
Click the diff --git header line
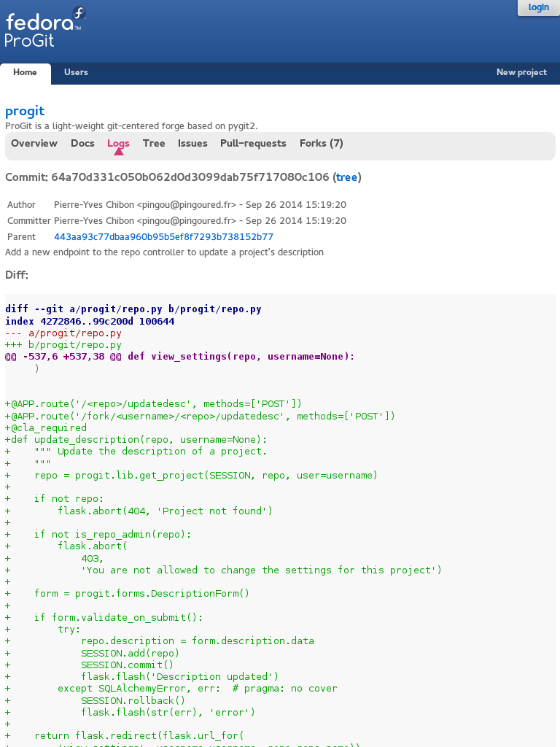(133, 309)
